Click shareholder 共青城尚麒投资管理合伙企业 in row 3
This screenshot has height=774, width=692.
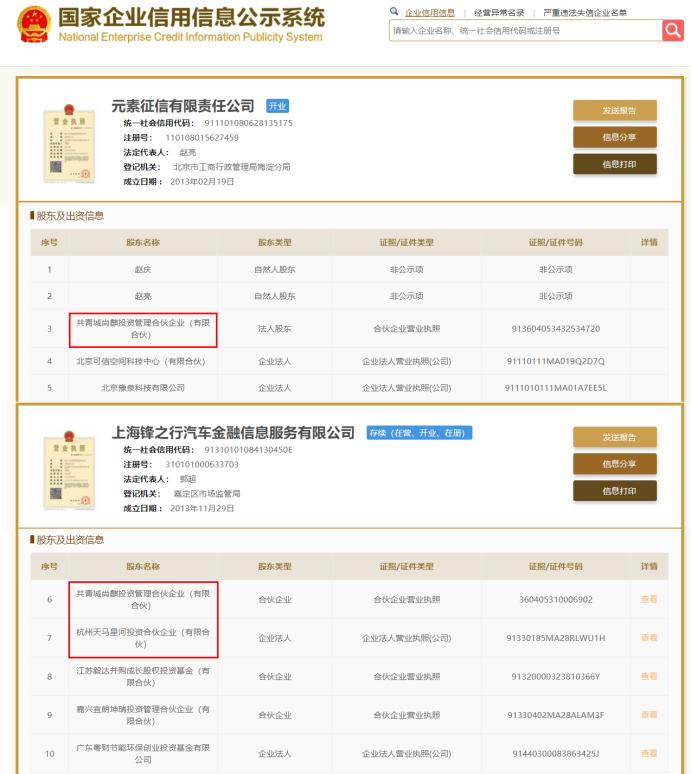143,329
